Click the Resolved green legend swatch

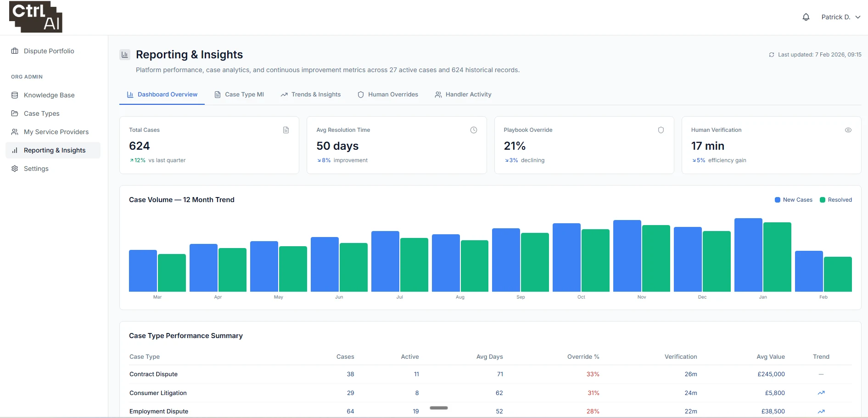pyautogui.click(x=823, y=200)
